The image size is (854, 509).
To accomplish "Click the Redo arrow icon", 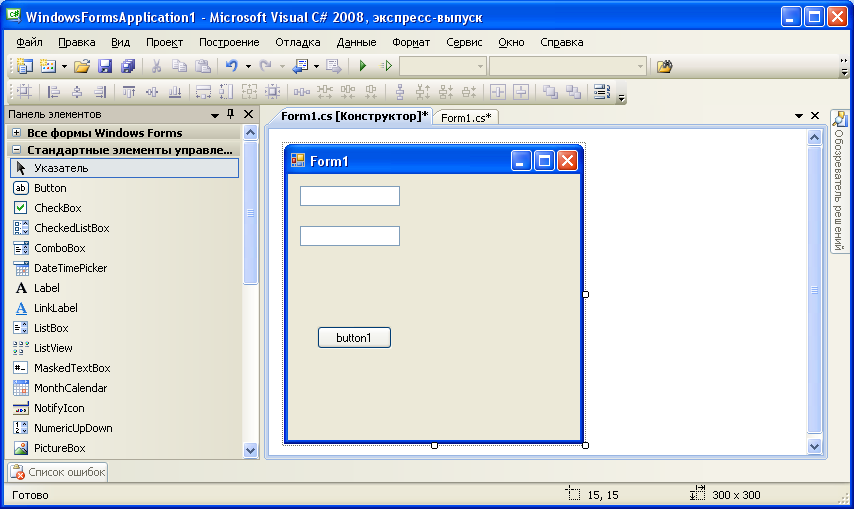I will [x=266, y=66].
